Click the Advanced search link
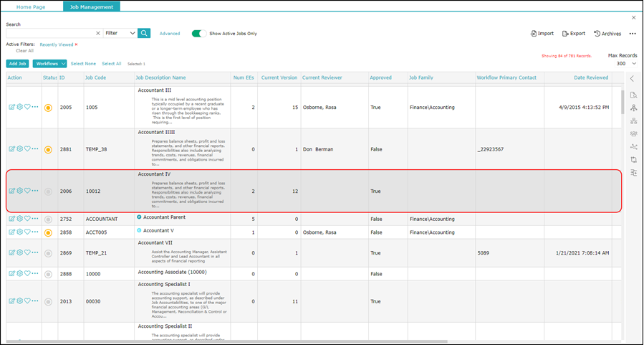 coord(170,34)
